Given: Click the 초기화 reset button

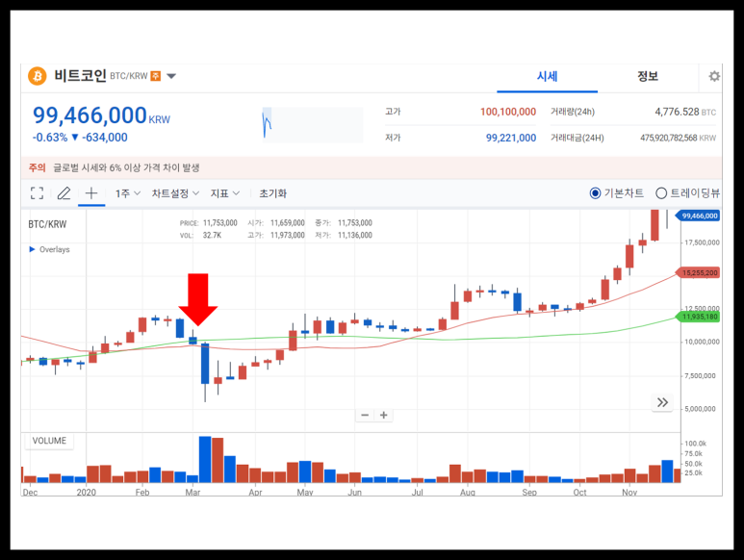Looking at the screenshot, I should coord(272,193).
